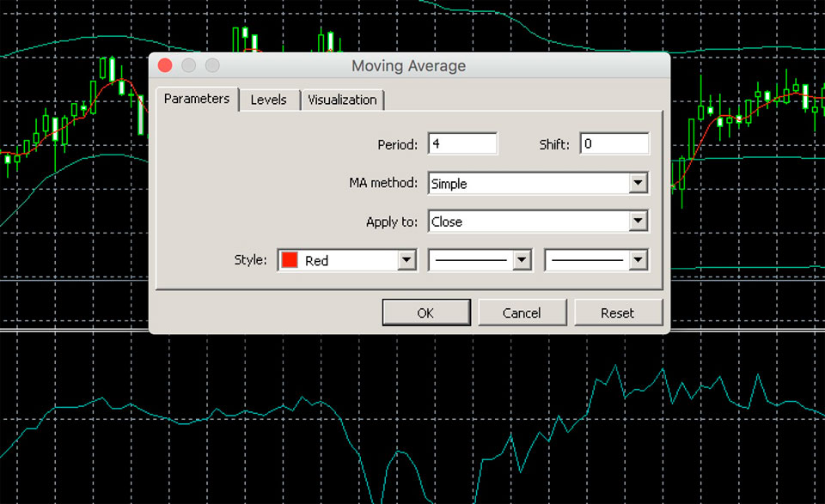Open the Visualization tab
Image resolution: width=825 pixels, height=504 pixels.
coord(342,100)
